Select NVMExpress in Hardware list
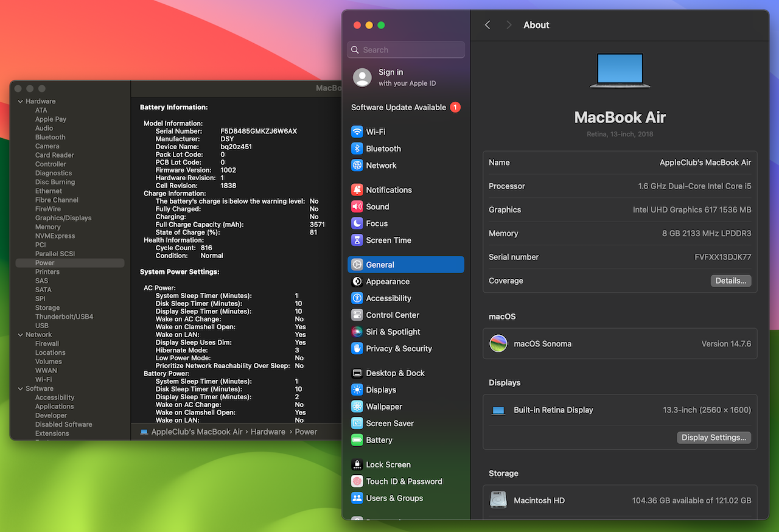Image resolution: width=779 pixels, height=532 pixels. pyautogui.click(x=55, y=236)
